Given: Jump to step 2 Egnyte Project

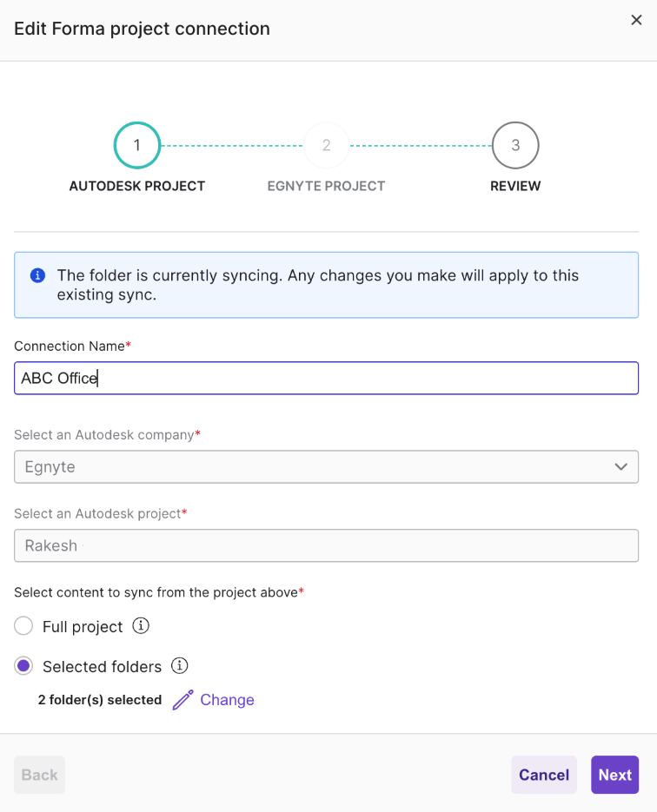Looking at the screenshot, I should point(326,146).
